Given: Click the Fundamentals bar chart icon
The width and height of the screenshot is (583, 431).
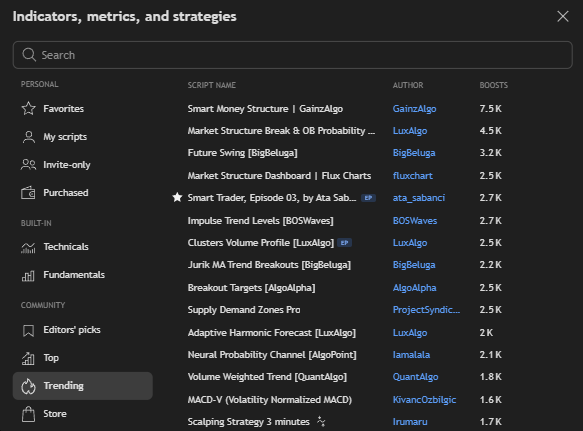Looking at the screenshot, I should tap(28, 276).
